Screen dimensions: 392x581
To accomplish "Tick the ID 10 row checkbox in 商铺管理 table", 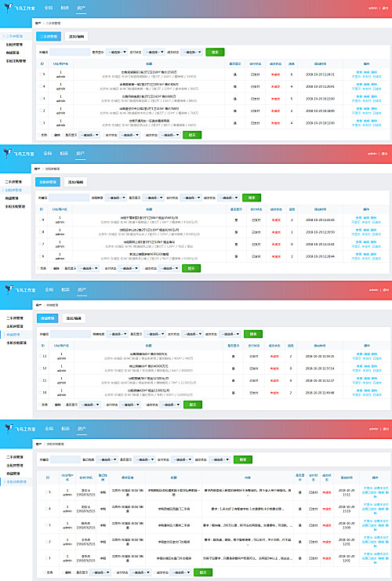I will 41,392.
